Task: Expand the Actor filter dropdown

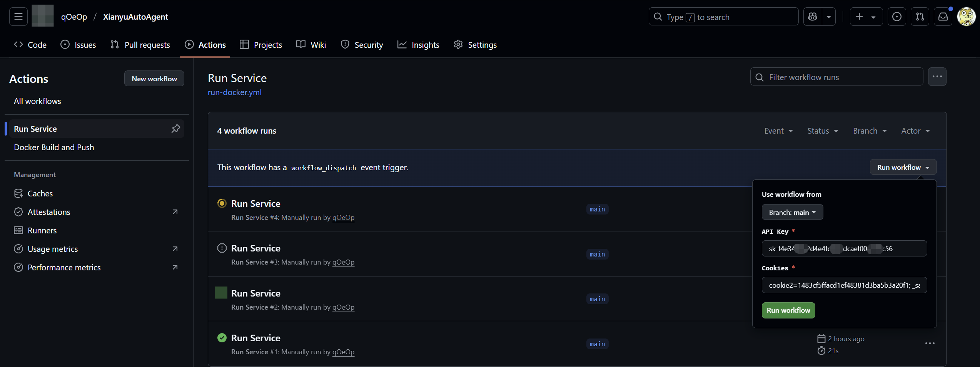Action: pos(915,131)
